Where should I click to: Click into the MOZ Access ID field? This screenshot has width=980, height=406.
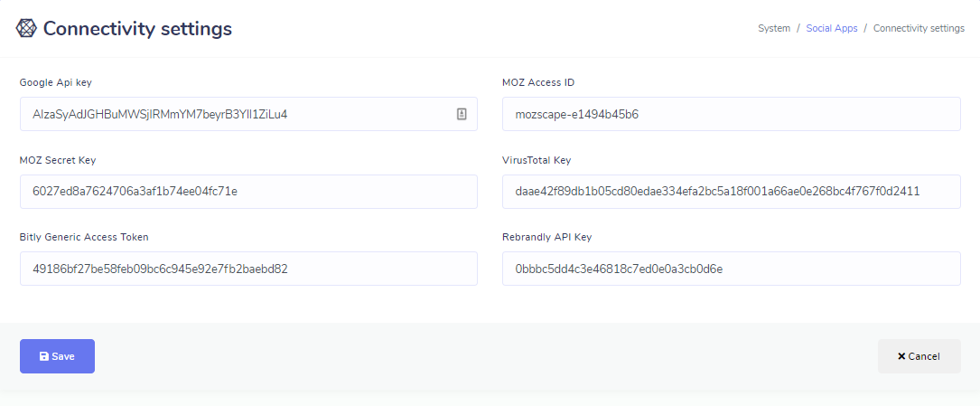[731, 114]
